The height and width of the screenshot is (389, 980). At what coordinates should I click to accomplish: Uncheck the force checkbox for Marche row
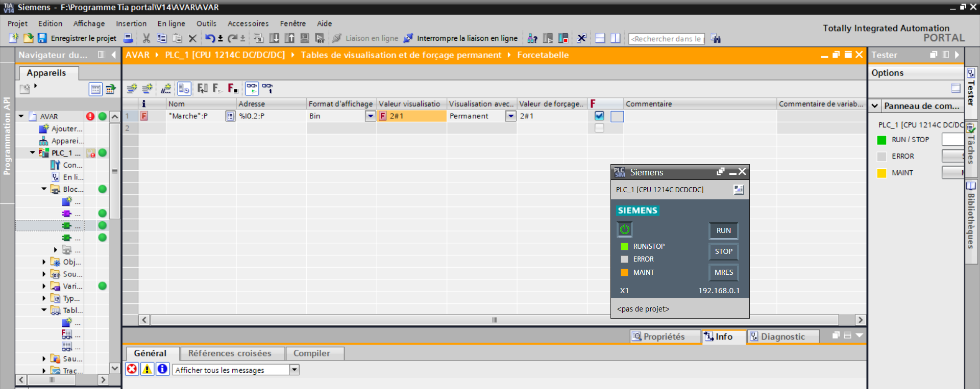click(x=599, y=116)
